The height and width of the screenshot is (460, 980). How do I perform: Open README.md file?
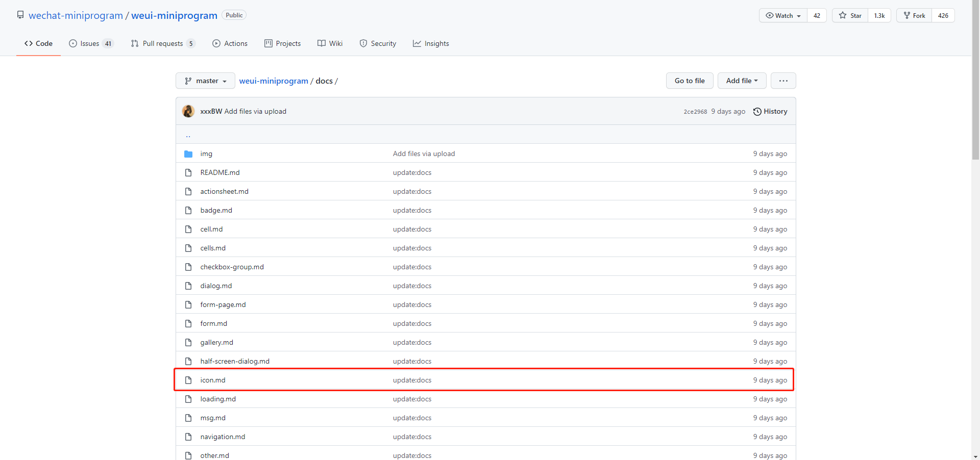[220, 172]
